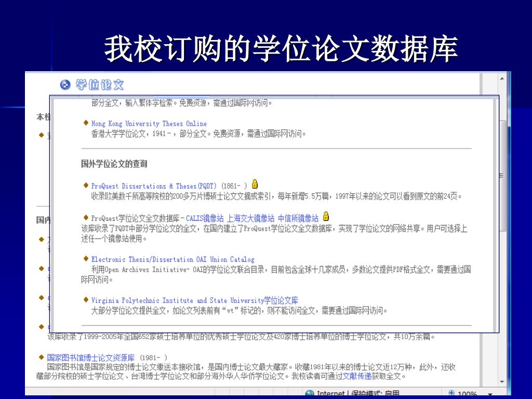The height and width of the screenshot is (399, 532).
Task: Open ProQuest Dissertations & Theses (PQDT) link
Action: point(154,186)
